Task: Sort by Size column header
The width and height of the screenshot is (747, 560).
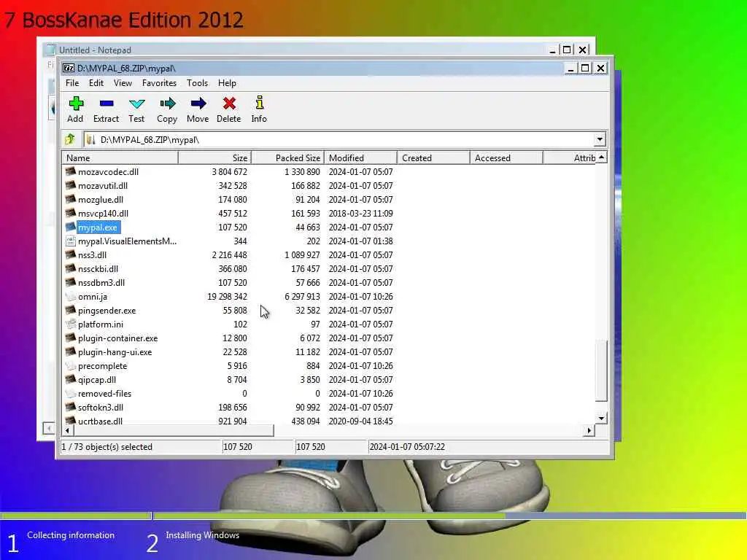Action: pyautogui.click(x=214, y=157)
